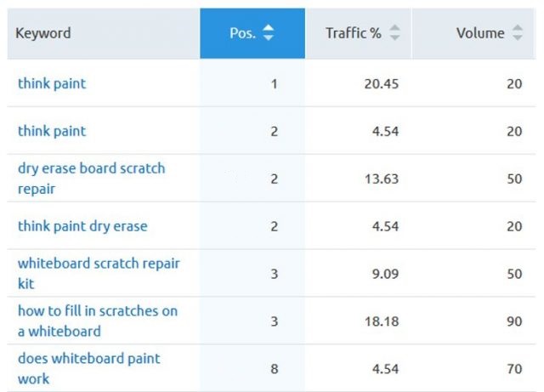Click the 18.18 traffic percentage cell
Screen dimensions: 544x392
coord(381,321)
